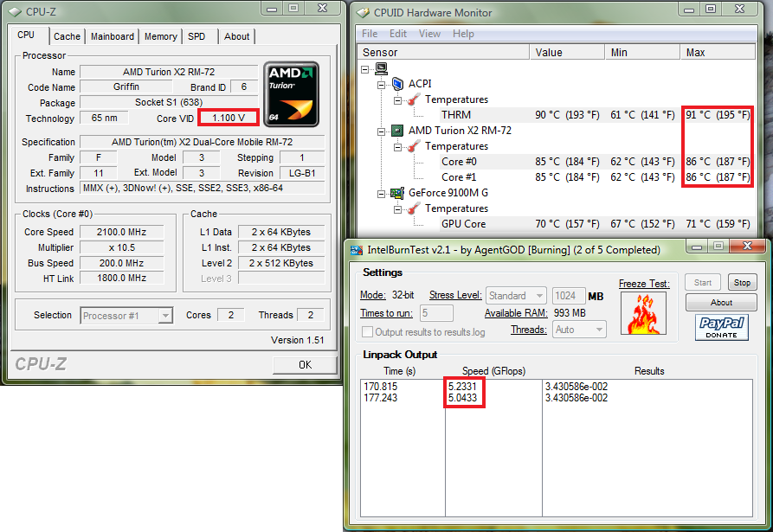Open the About tab in CPU-Z

(x=236, y=36)
